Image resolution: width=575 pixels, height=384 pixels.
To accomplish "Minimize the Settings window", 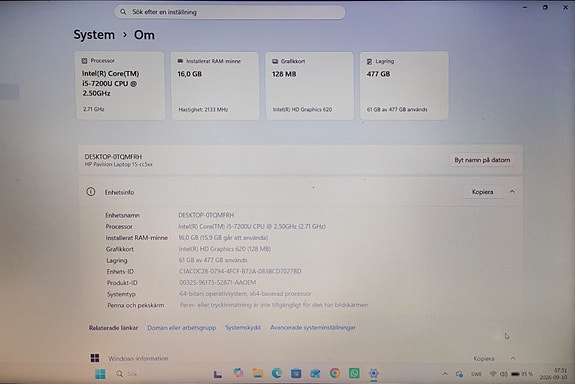I will pyautogui.click(x=525, y=7).
